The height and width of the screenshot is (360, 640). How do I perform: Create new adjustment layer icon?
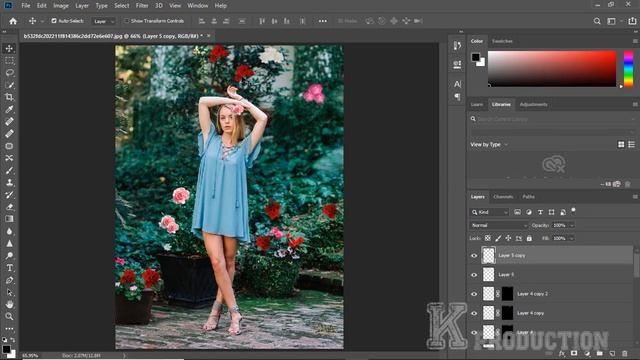coord(587,353)
